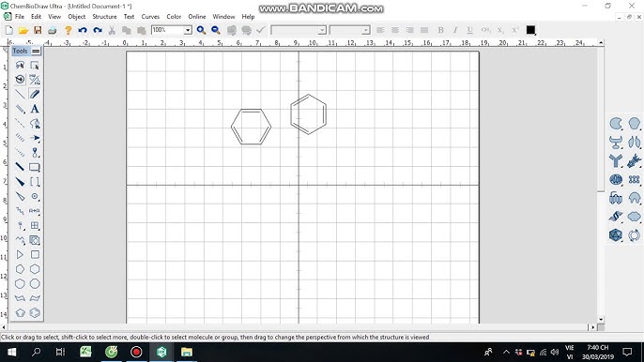Select the Lasso selection tool

click(x=20, y=66)
